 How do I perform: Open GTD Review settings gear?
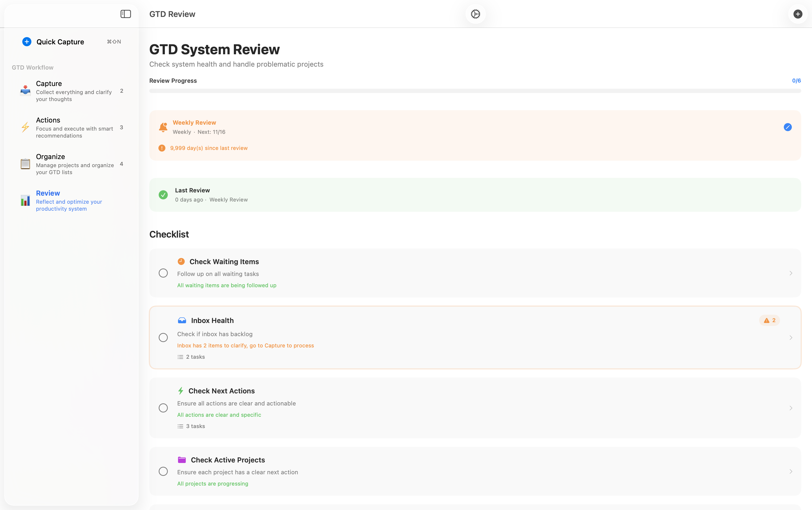coord(475,14)
